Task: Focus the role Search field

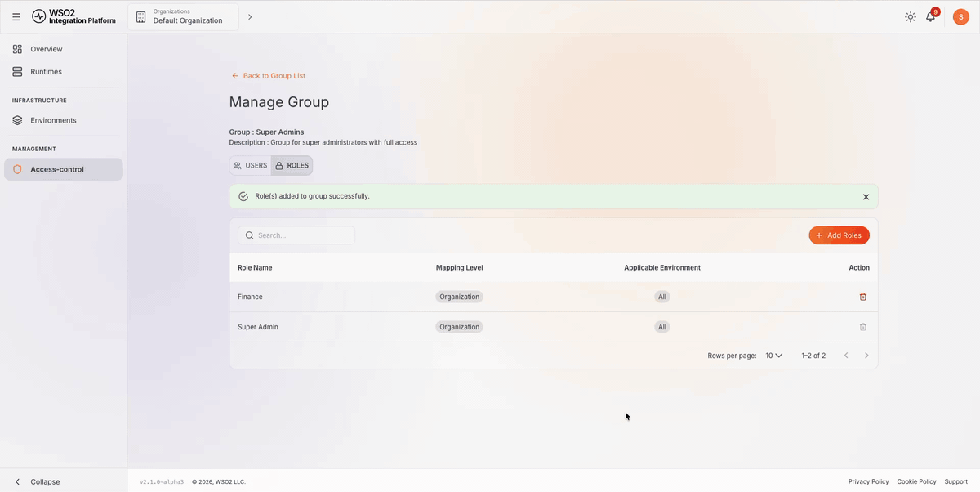Action: click(296, 235)
